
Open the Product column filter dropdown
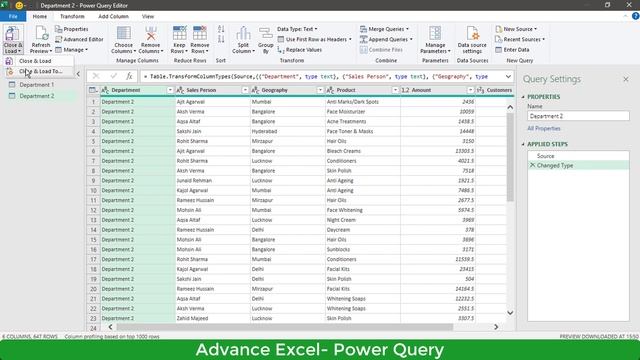[395, 90]
